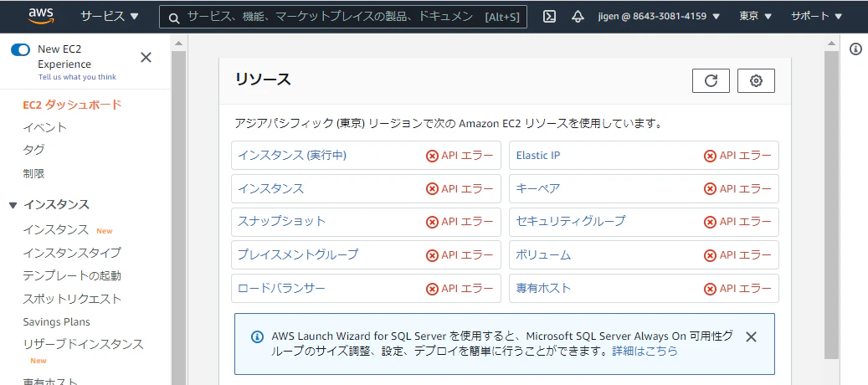Open the スナップショット resource link

click(x=282, y=221)
